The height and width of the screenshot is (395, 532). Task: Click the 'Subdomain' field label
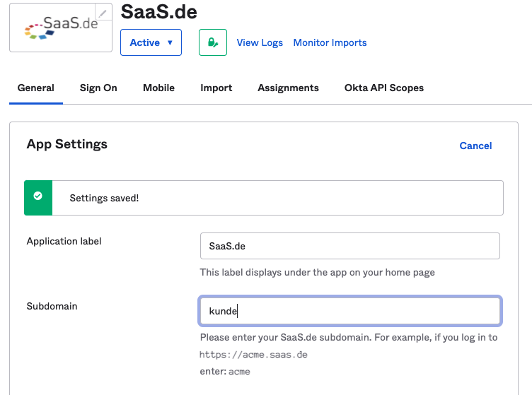(52, 306)
